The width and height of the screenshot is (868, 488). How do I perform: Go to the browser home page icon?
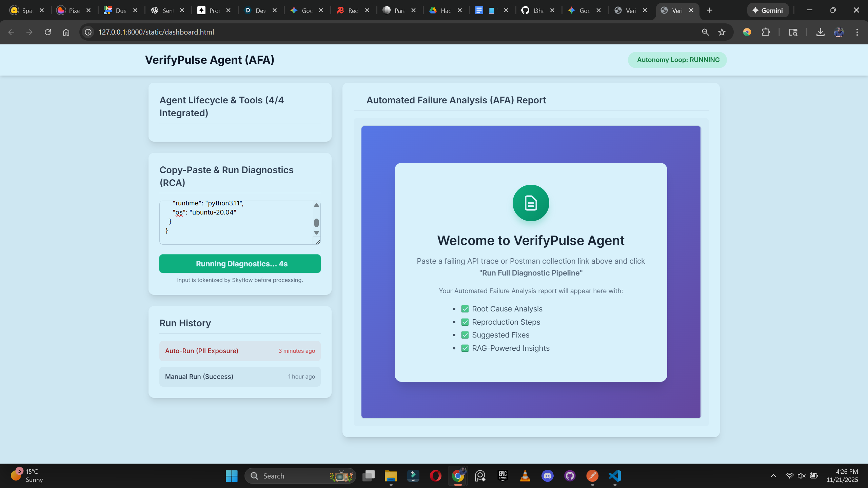[x=66, y=32]
